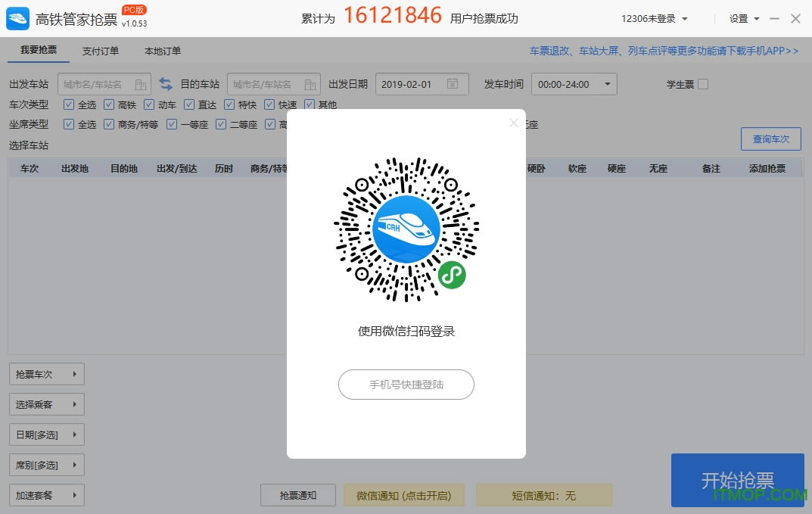812x514 pixels.
Task: Expand the 抢票车次 menu
Action: pyautogui.click(x=47, y=374)
